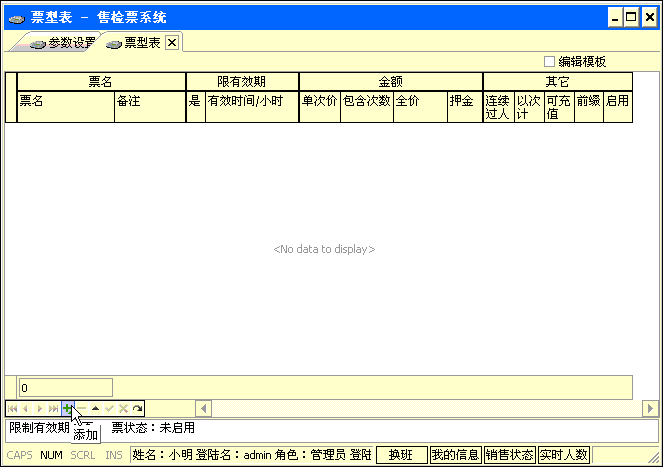Click the 有效时间/小时 column header
Viewport: 663px width, 467px height.
[251, 101]
